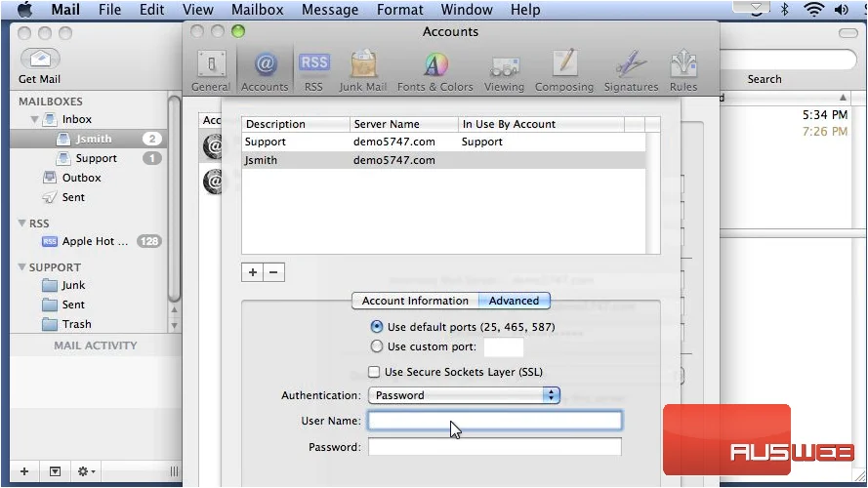This screenshot has width=868, height=488.
Task: Open the Message menu
Action: tap(330, 10)
